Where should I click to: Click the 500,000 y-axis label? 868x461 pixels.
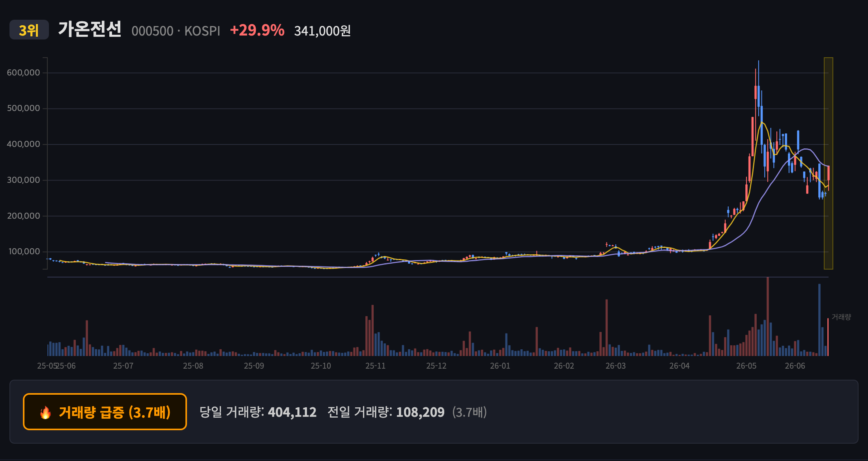(24, 108)
